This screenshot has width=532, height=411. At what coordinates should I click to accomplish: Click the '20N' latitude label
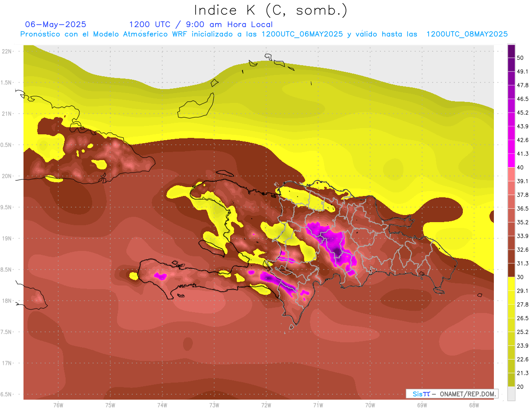coord(7,176)
